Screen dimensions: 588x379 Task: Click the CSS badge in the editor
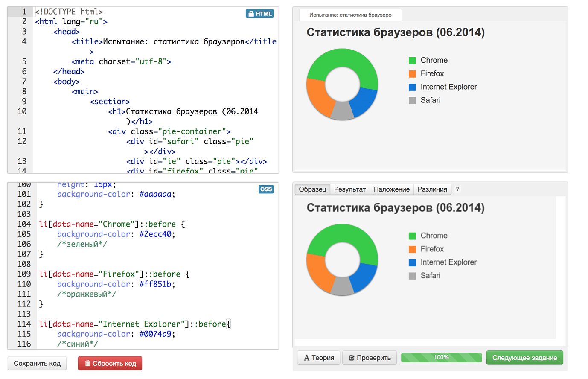(266, 189)
